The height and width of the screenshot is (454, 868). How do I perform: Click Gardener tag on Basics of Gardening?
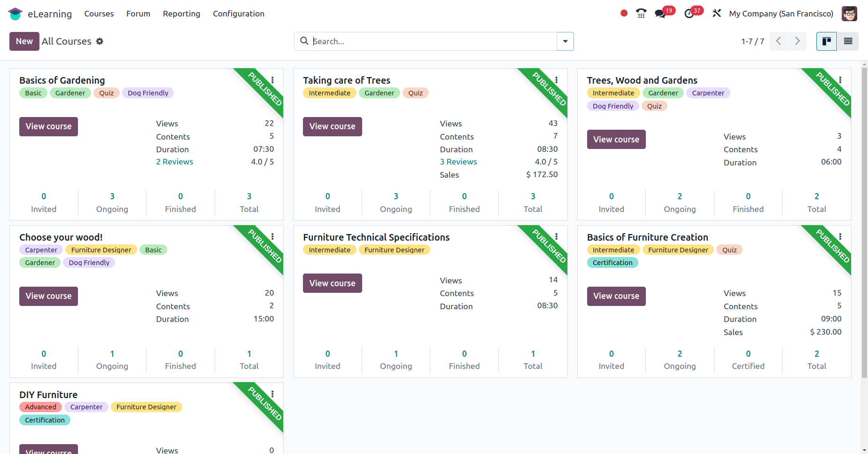click(70, 93)
